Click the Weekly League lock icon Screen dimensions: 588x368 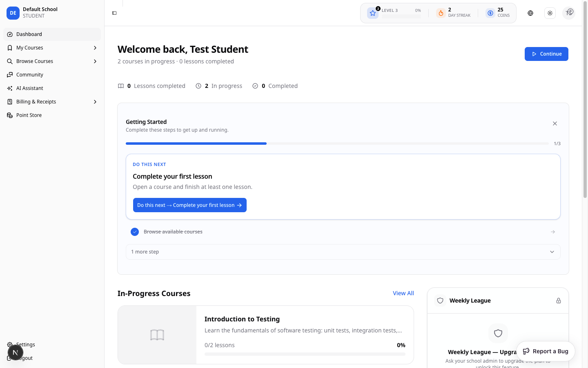(x=559, y=301)
